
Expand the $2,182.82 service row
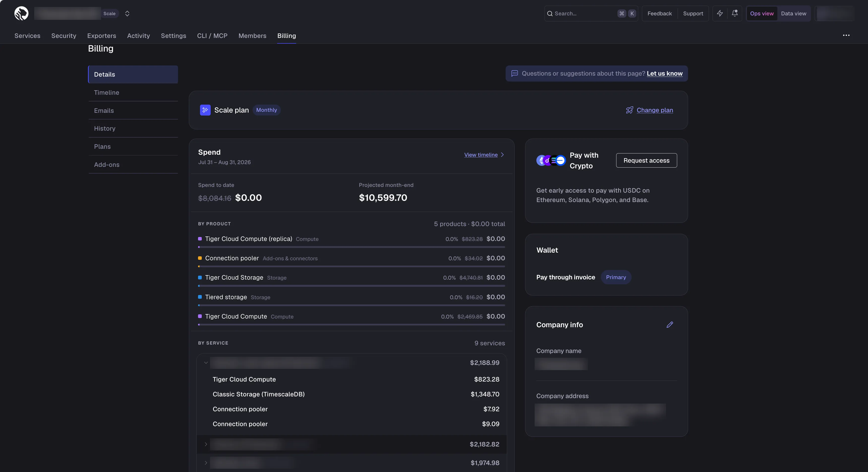point(351,444)
